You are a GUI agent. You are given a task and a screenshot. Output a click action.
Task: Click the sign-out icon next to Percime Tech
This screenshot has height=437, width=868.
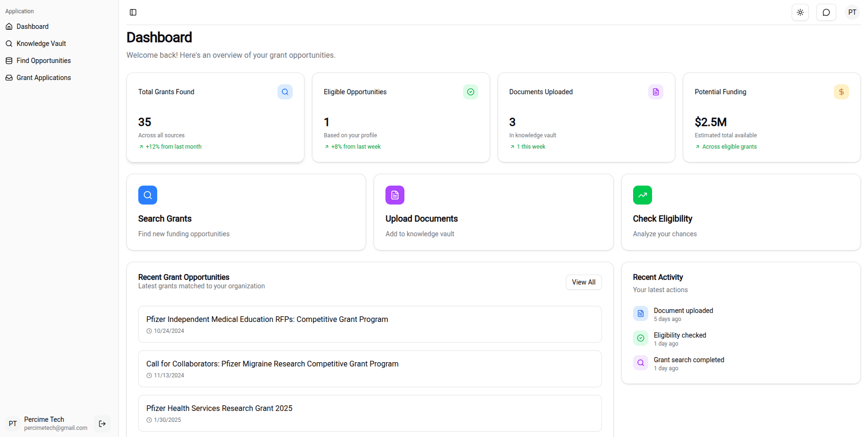pos(102,424)
